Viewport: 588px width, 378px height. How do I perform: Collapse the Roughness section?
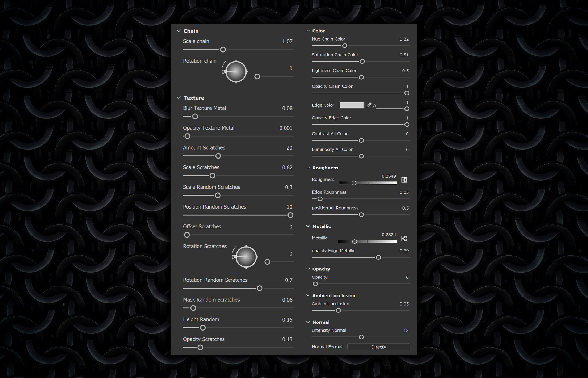[x=308, y=168]
